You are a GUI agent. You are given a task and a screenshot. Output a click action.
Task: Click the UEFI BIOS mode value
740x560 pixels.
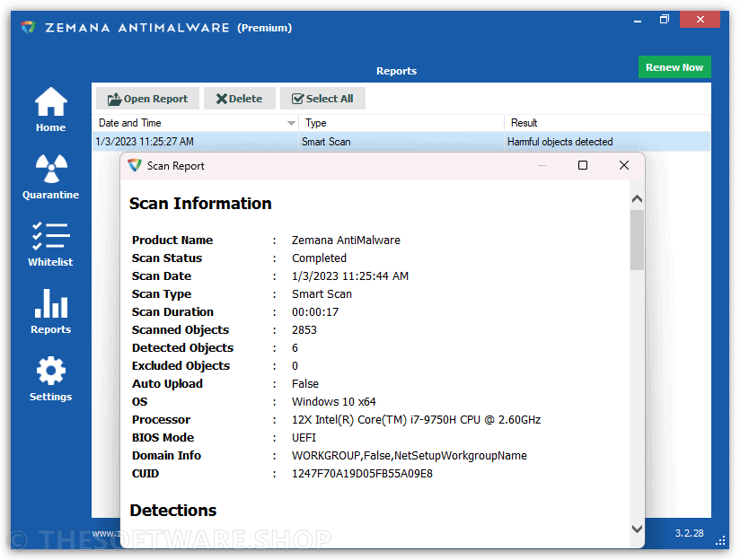click(x=304, y=437)
